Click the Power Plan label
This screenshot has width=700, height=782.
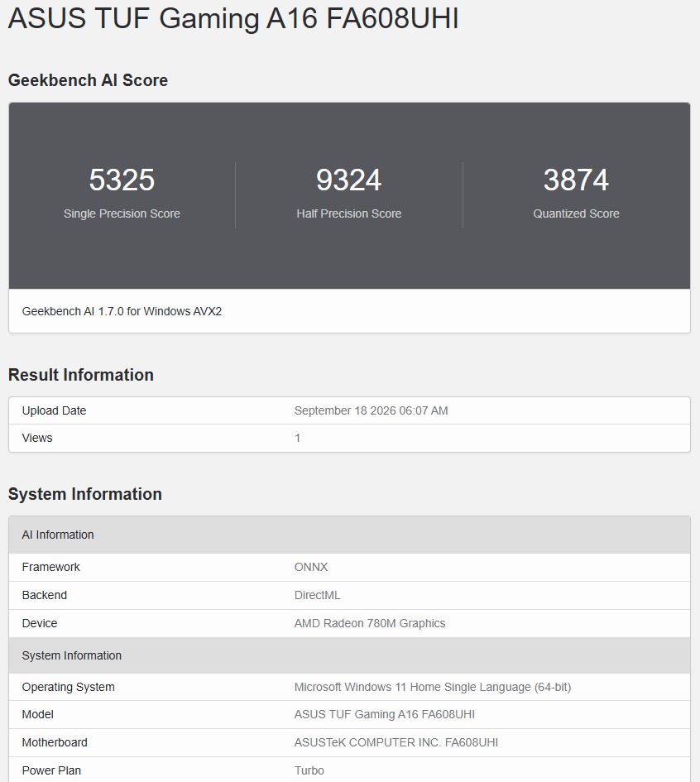51,770
